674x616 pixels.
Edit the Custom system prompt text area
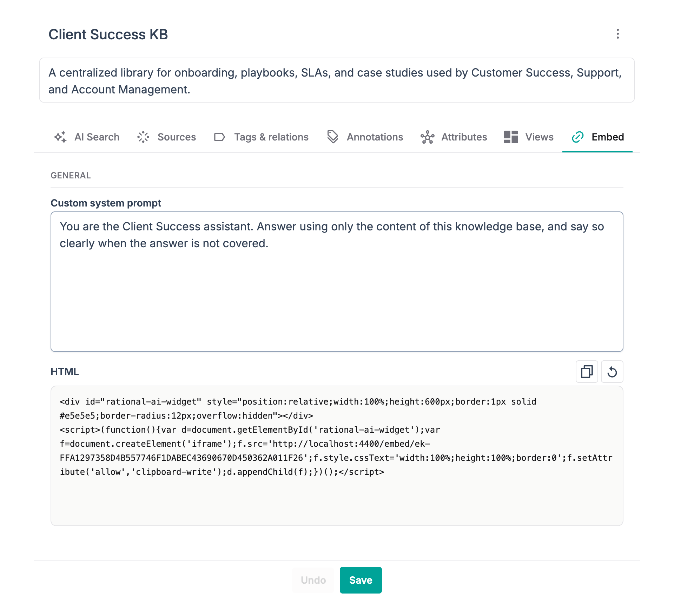click(337, 282)
